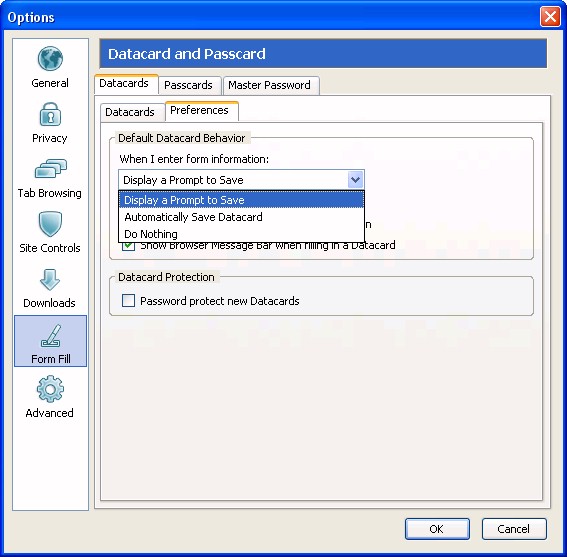Select the Privacy padlock icon

coord(50,114)
